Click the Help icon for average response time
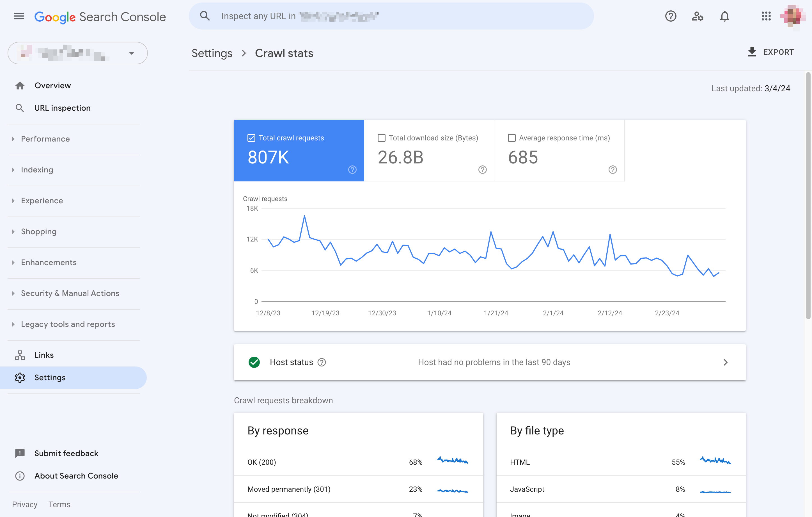The height and width of the screenshot is (517, 812). [x=612, y=170]
